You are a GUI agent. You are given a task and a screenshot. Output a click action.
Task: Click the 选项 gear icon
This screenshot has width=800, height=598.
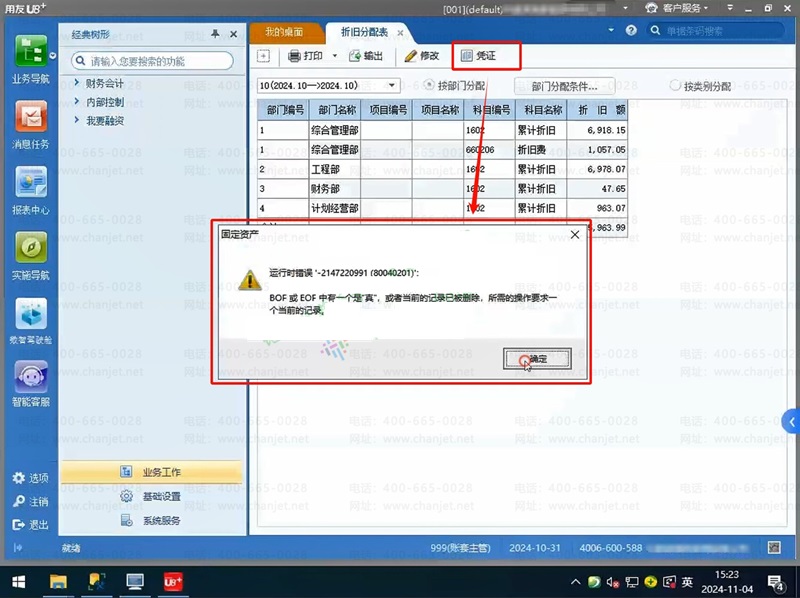[19, 478]
